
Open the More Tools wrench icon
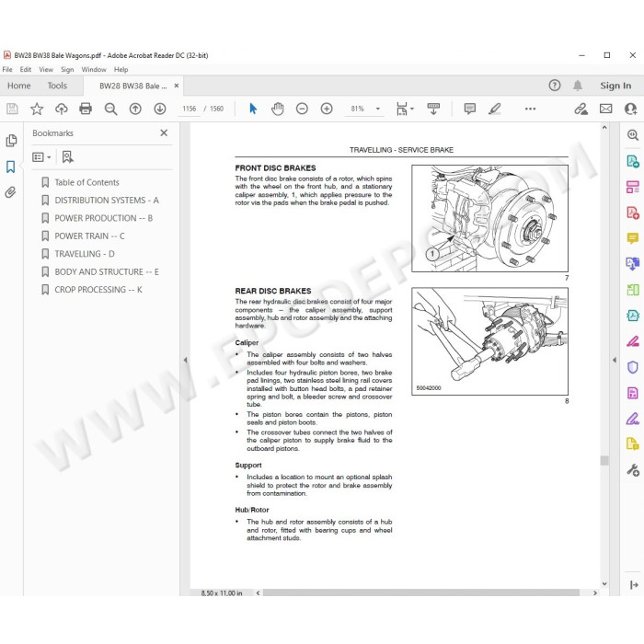click(633, 470)
